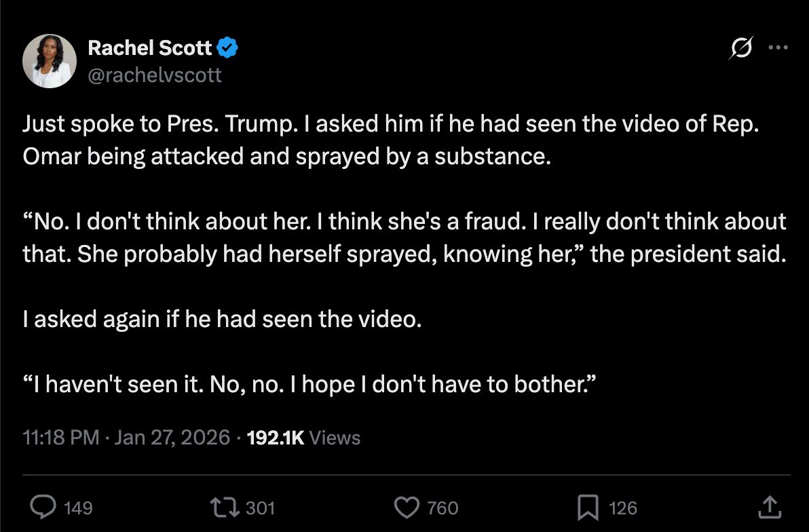This screenshot has height=532, width=809.
Task: Like the tweet via heart icon
Action: pos(406,507)
